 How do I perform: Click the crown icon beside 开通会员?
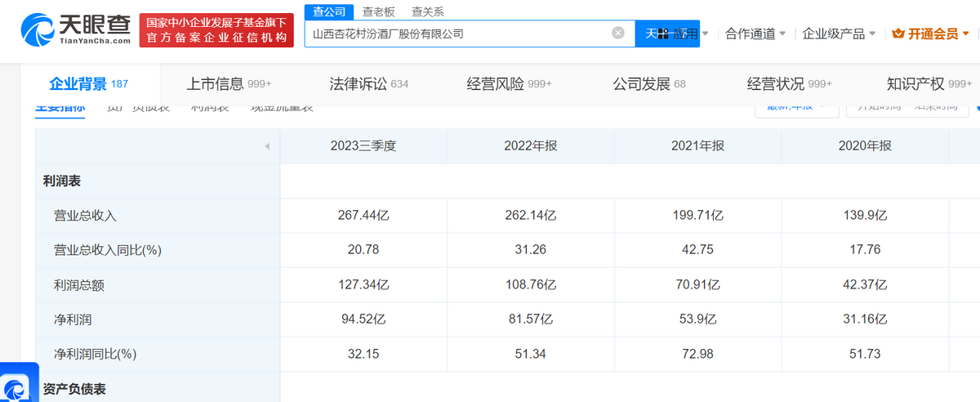(x=899, y=33)
